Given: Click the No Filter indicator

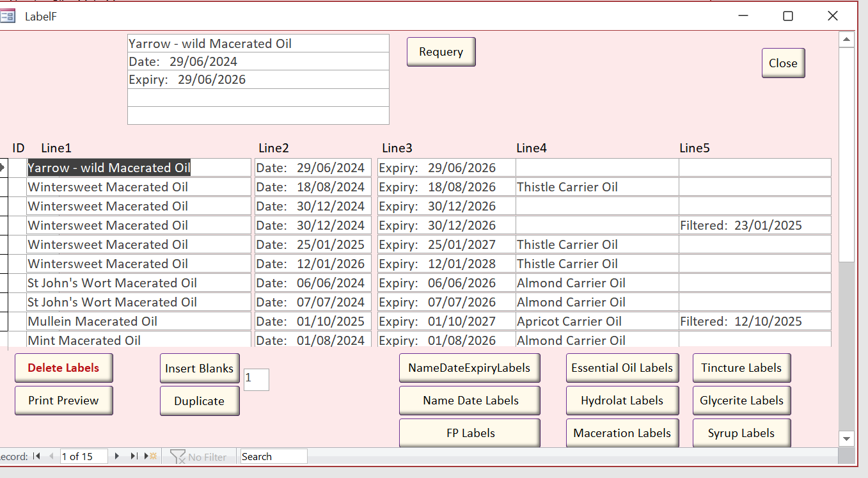Looking at the screenshot, I should pos(199,457).
